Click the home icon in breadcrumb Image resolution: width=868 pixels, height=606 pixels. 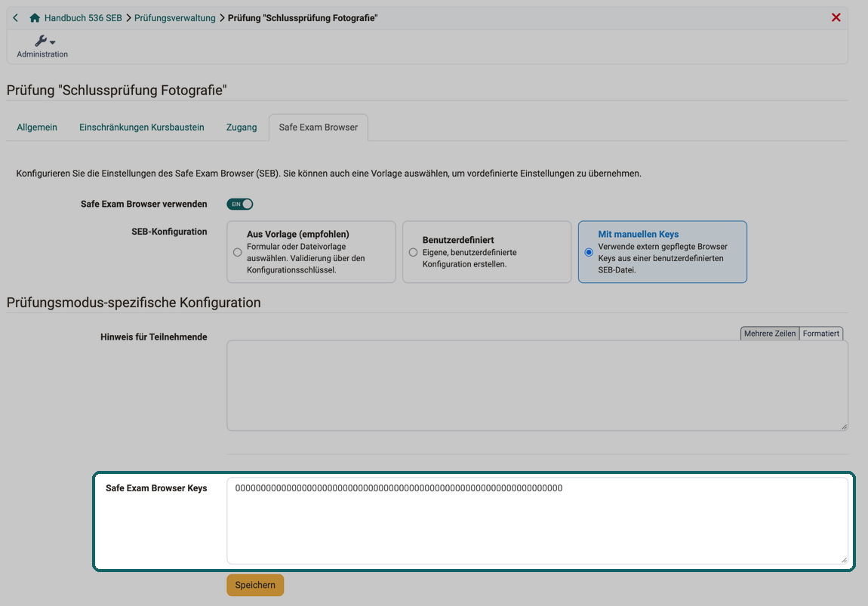pos(34,17)
